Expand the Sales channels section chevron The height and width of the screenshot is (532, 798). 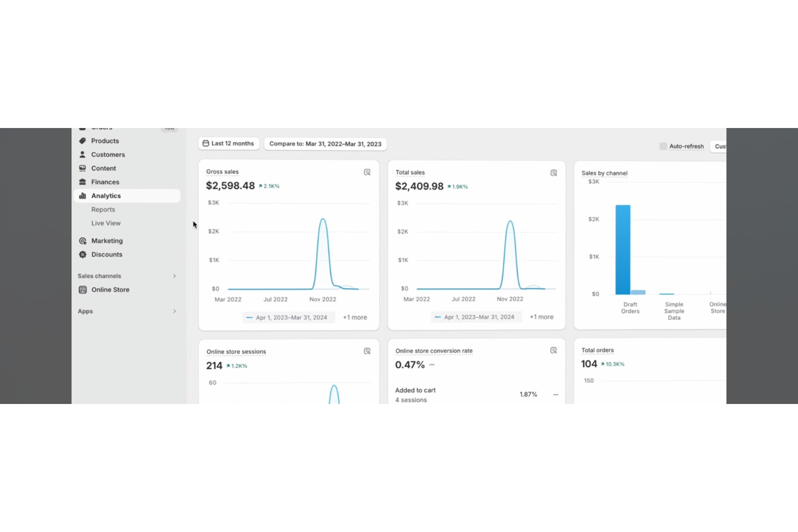pyautogui.click(x=175, y=276)
